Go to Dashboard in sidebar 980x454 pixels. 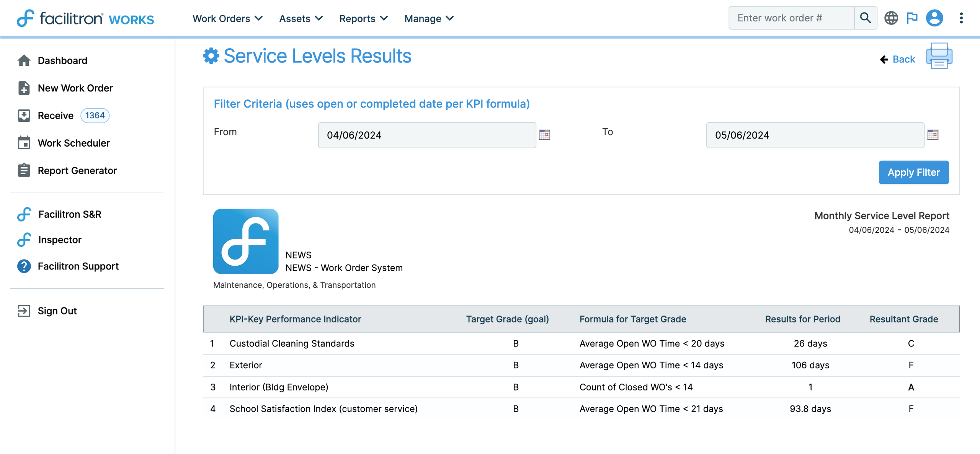(x=62, y=60)
